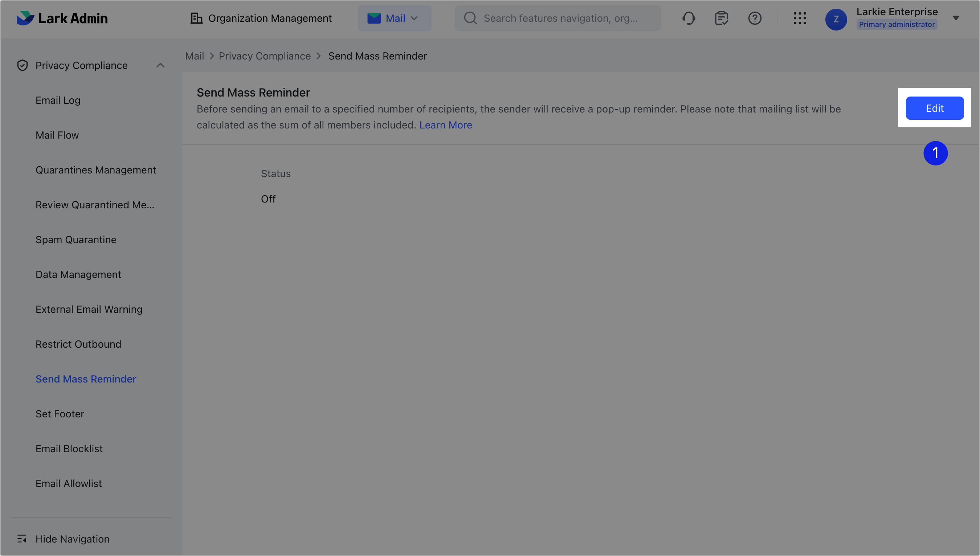Open Organization Management section
The image size is (980, 556).
click(261, 19)
